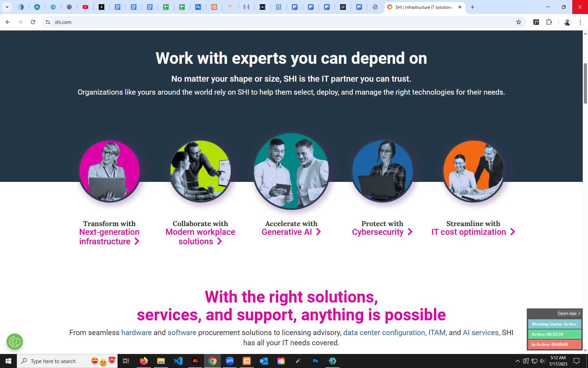The height and width of the screenshot is (368, 588).
Task: Follow the AI services link
Action: point(481,333)
